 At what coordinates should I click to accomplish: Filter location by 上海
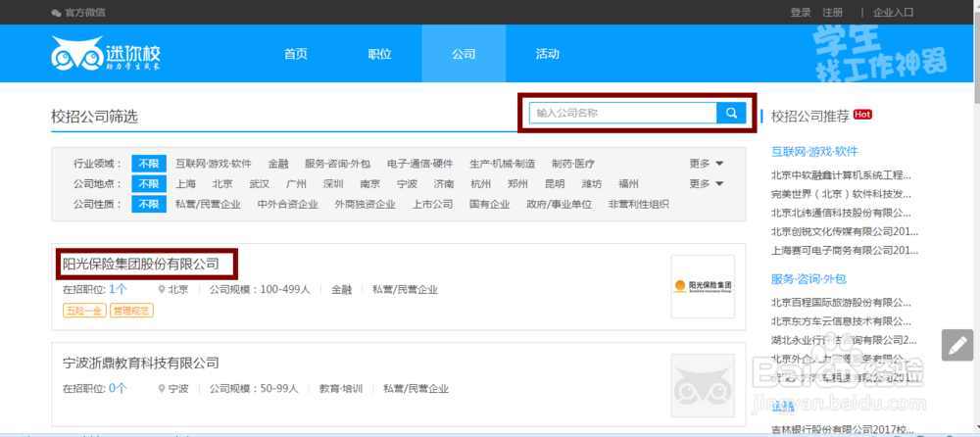[x=185, y=184]
